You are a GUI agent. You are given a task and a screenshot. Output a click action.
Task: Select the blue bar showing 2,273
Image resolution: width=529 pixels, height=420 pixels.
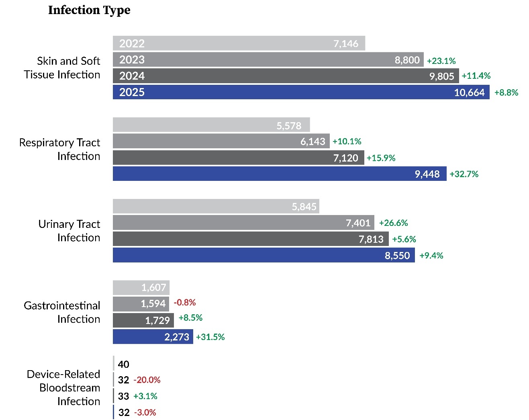(x=153, y=337)
